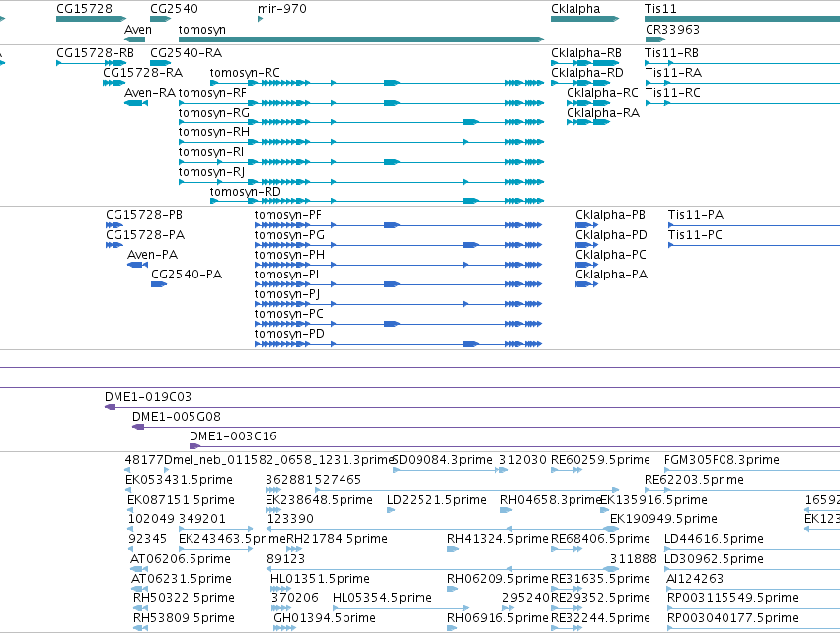Click EST label HL05354.5prime
This screenshot has height=633, width=840.
coord(383,598)
